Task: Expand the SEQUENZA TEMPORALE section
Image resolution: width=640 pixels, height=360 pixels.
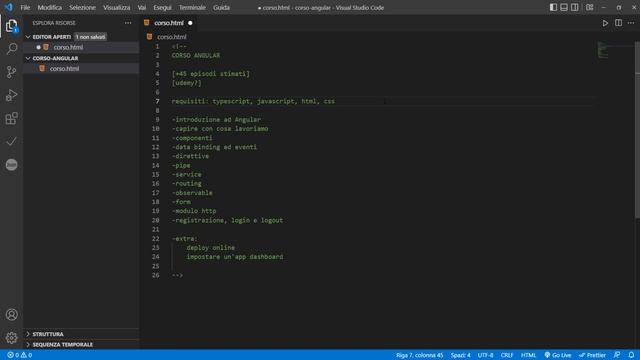Action: 62,344
